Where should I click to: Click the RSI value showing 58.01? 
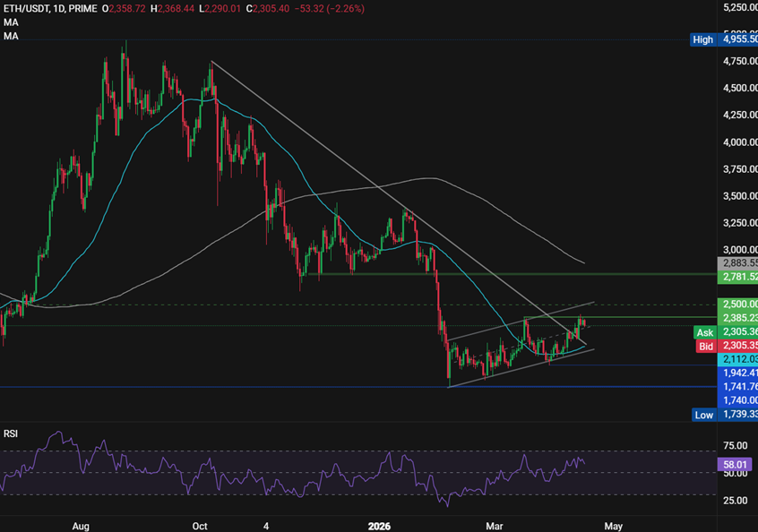pos(735,464)
